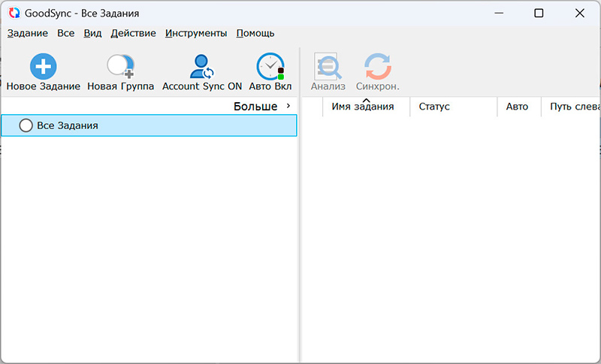This screenshot has width=601, height=364.
Task: Toggle the Auto (Авто Вкл) clock icon
Action: [270, 67]
